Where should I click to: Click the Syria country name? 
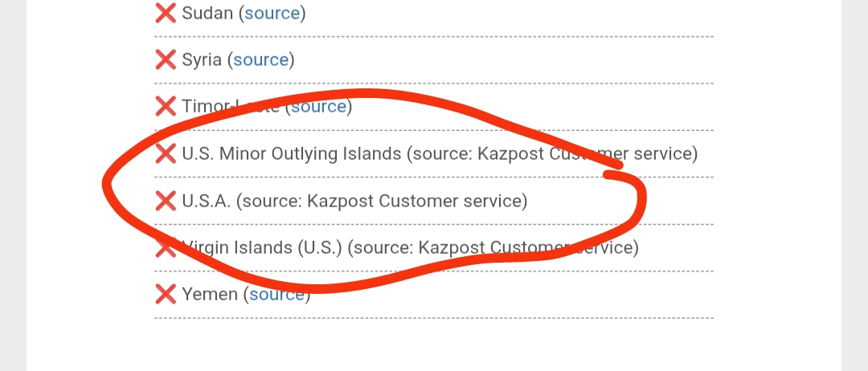click(x=202, y=59)
